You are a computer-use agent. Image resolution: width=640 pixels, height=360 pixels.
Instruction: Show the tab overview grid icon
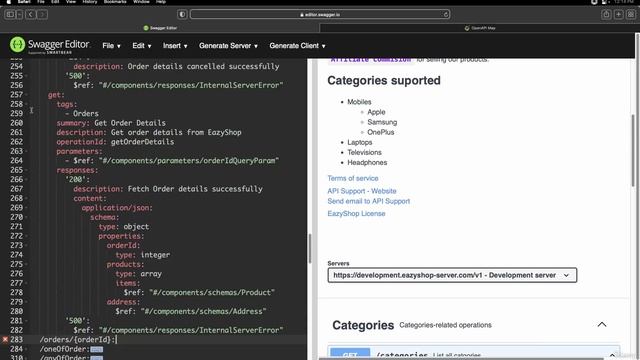tap(631, 15)
